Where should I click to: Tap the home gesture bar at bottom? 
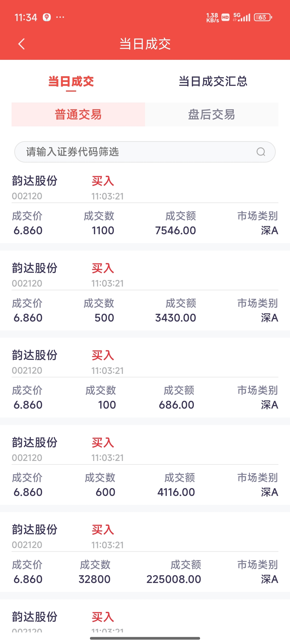145,638
